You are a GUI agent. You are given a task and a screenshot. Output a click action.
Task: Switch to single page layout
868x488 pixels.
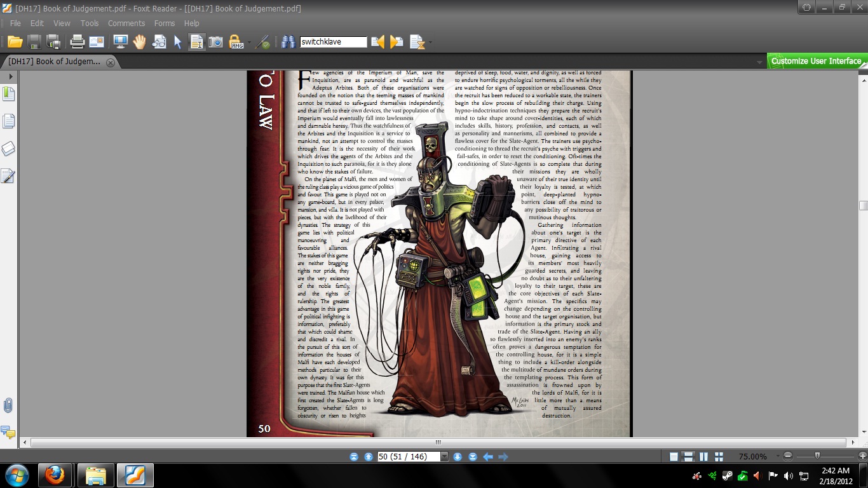coord(674,456)
